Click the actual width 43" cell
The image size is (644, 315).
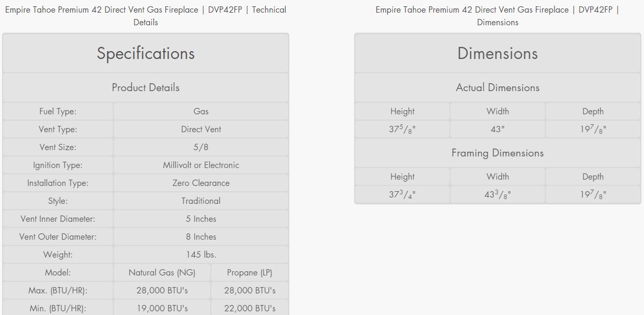click(x=497, y=129)
